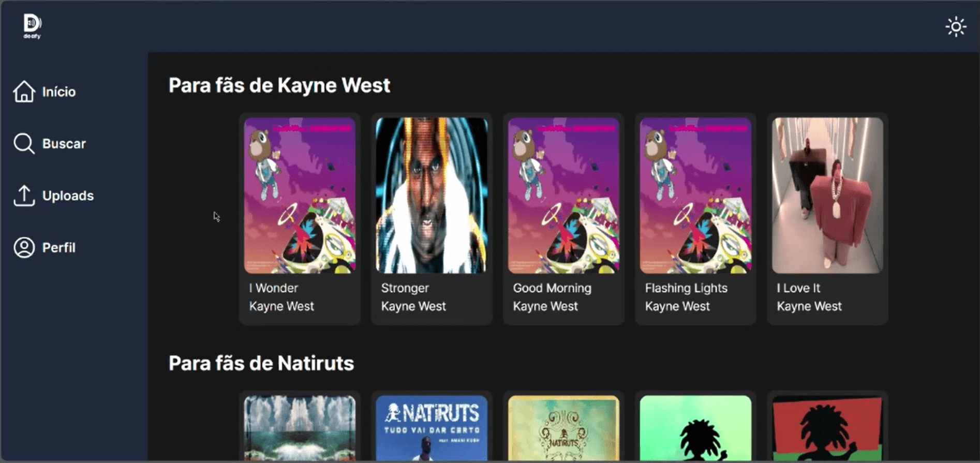980x463 pixels.
Task: Open the Uploads section label
Action: (68, 196)
